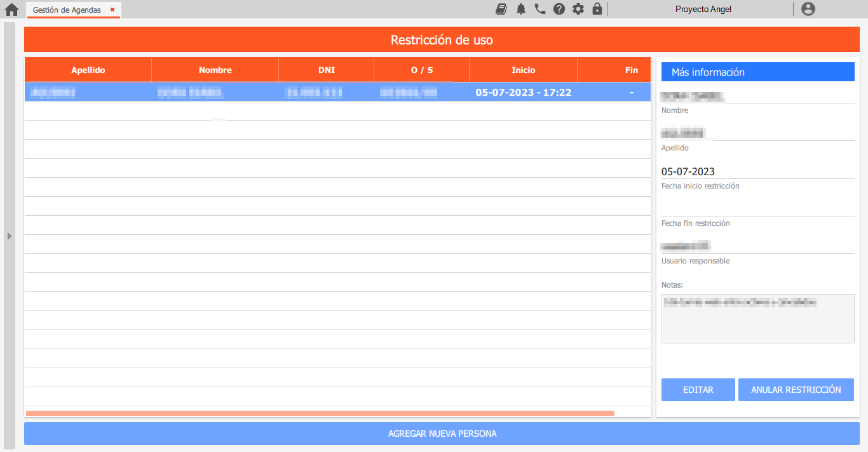
Task: Close the Gestión de Agendas tab
Action: (112, 10)
